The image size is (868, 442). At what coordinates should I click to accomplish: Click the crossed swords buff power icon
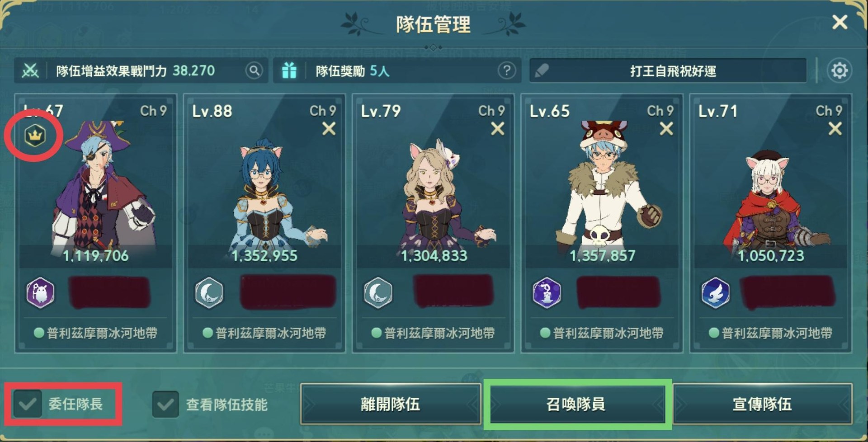(x=30, y=71)
